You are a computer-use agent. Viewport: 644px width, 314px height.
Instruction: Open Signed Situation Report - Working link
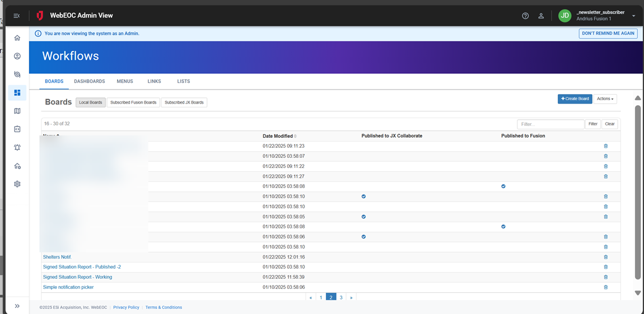pos(77,277)
